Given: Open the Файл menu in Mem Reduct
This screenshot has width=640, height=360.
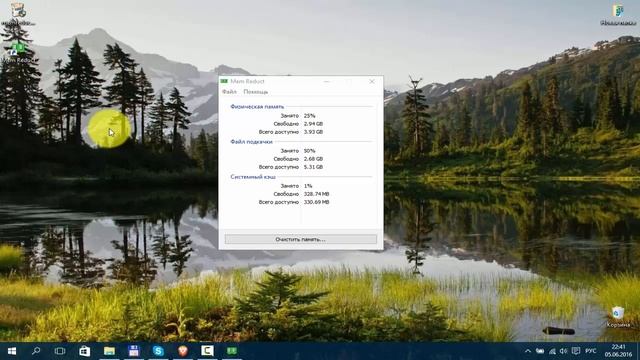Looking at the screenshot, I should 229,92.
